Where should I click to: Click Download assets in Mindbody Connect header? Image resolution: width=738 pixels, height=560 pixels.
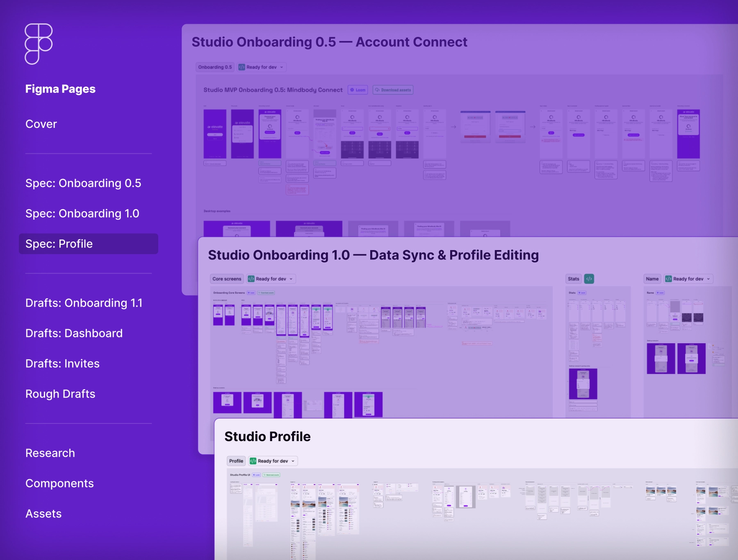[393, 90]
